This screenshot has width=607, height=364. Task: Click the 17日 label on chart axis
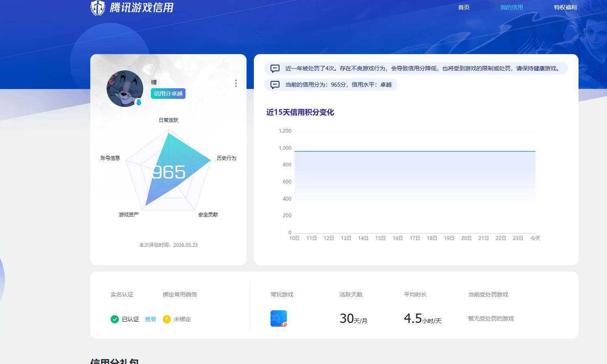point(415,238)
